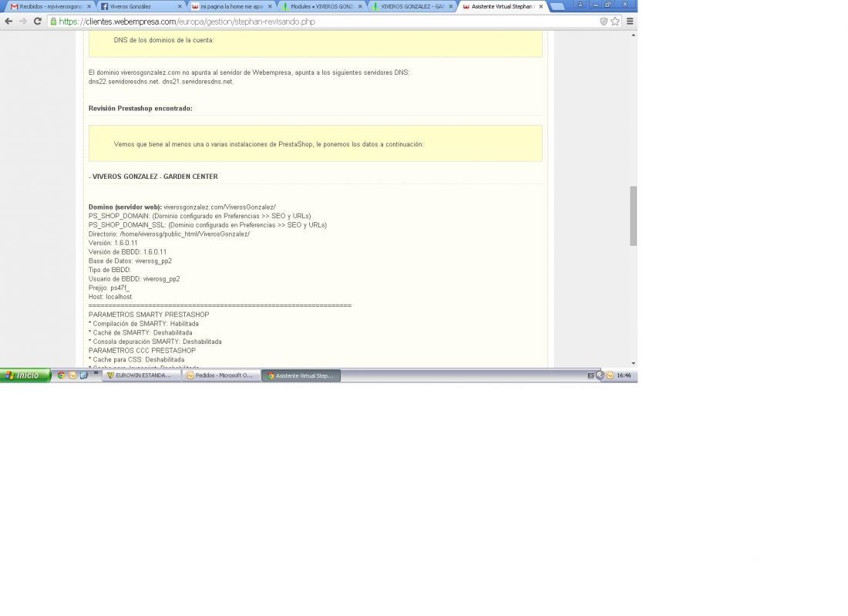Click the Directorio path line
The width and height of the screenshot is (848, 616).
pos(170,234)
